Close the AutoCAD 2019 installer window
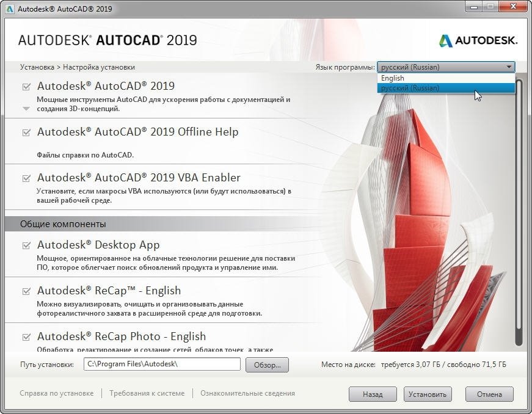The image size is (532, 414). [x=514, y=7]
